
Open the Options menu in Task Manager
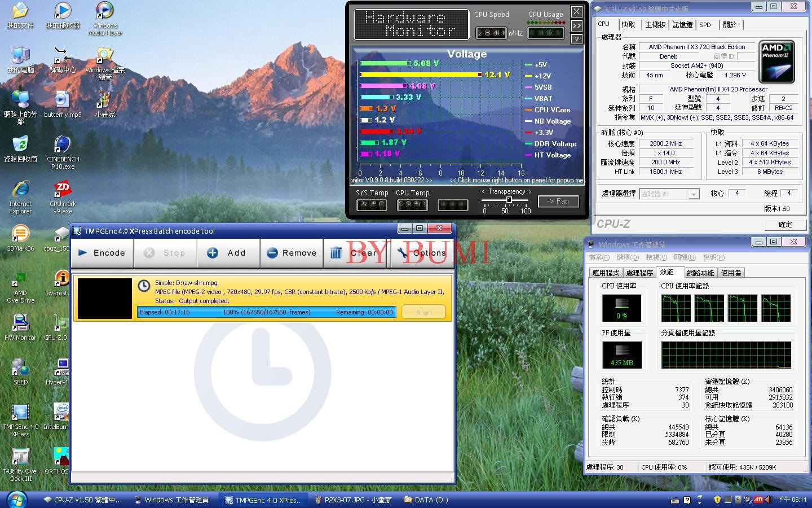tap(628, 257)
